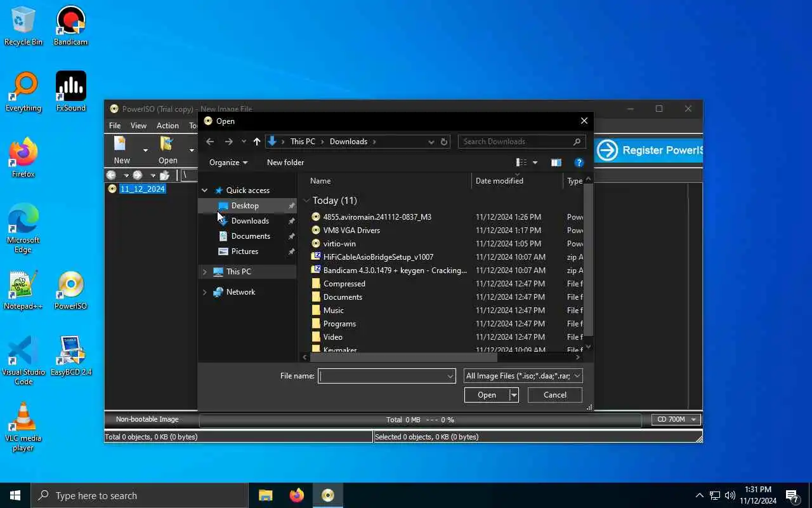The image size is (812, 508).
Task: Click the disc icon beside VM8 VGA Drivers
Action: point(316,230)
